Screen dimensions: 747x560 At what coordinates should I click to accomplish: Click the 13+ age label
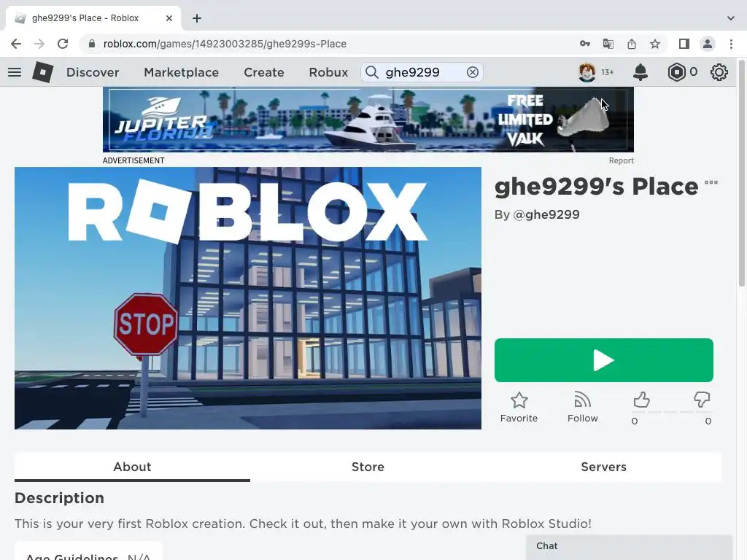pyautogui.click(x=607, y=72)
